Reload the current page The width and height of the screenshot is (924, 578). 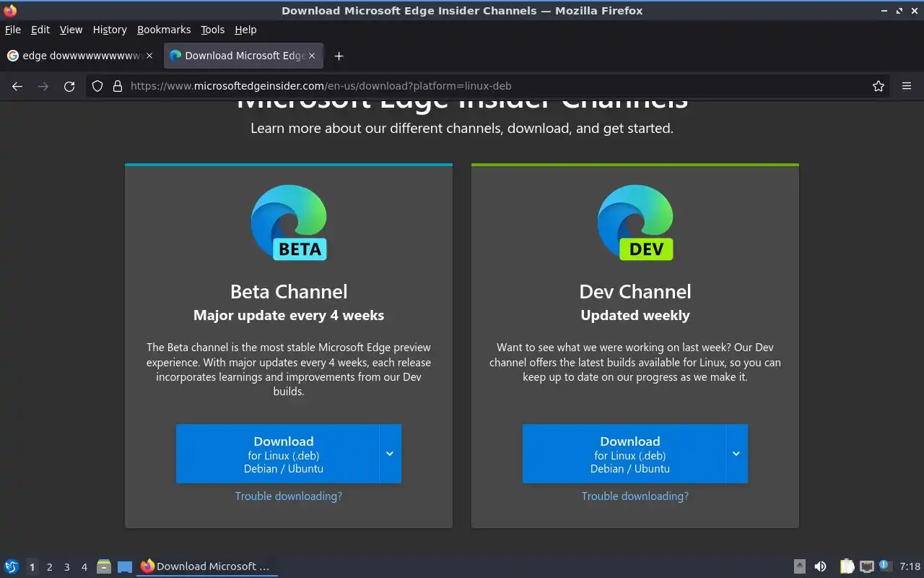tap(69, 86)
